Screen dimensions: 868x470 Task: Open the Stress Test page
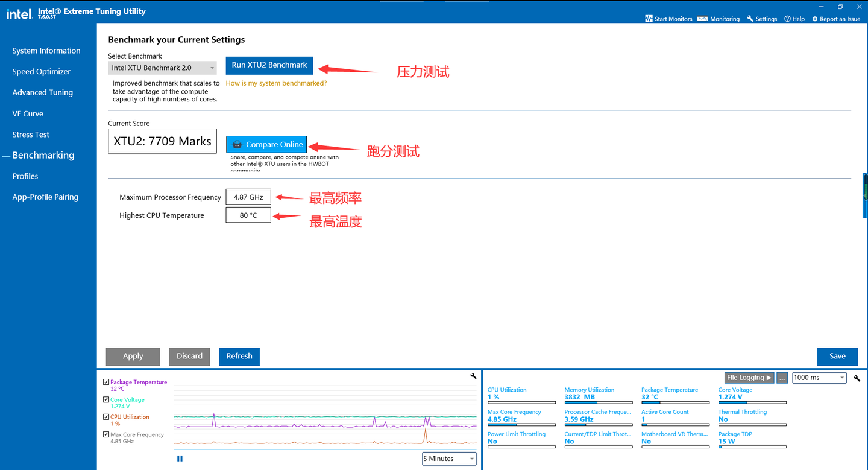coord(31,135)
